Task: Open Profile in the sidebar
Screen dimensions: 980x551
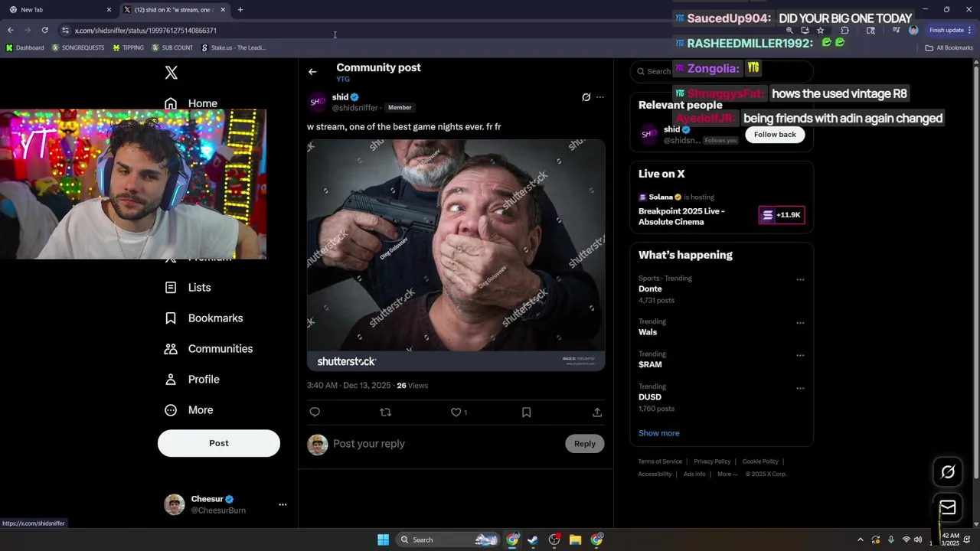Action: tap(192, 380)
